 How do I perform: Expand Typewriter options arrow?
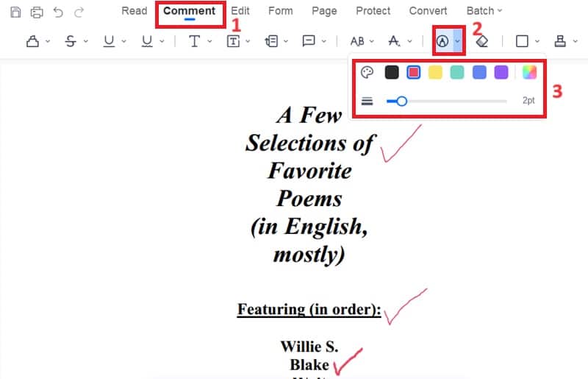(x=209, y=41)
